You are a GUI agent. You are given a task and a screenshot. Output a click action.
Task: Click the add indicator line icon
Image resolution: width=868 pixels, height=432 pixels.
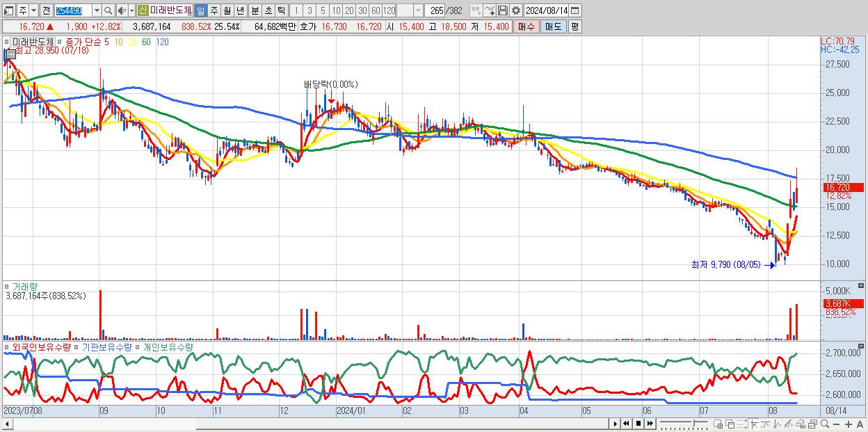[490, 10]
